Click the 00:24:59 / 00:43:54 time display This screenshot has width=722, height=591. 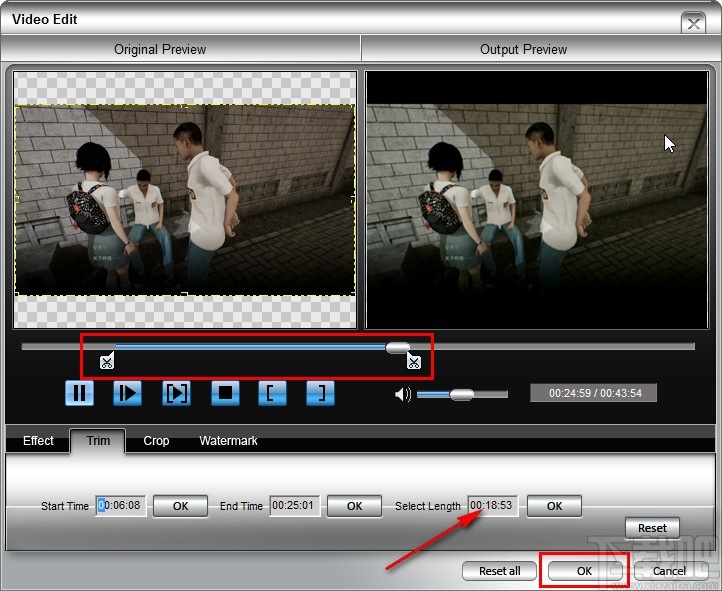tap(594, 393)
